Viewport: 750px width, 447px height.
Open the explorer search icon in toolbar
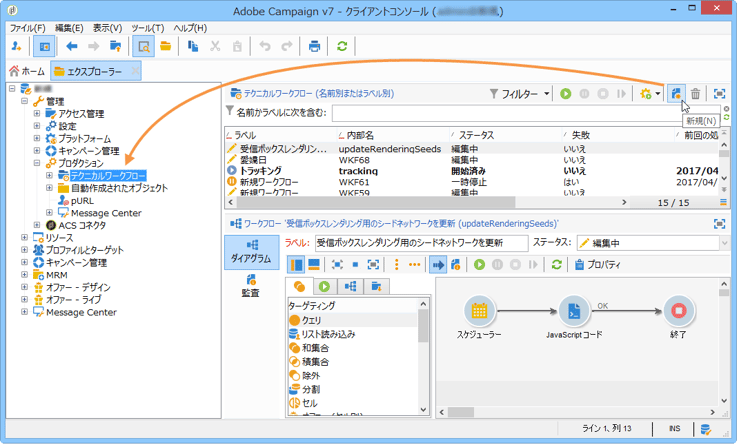tap(143, 46)
